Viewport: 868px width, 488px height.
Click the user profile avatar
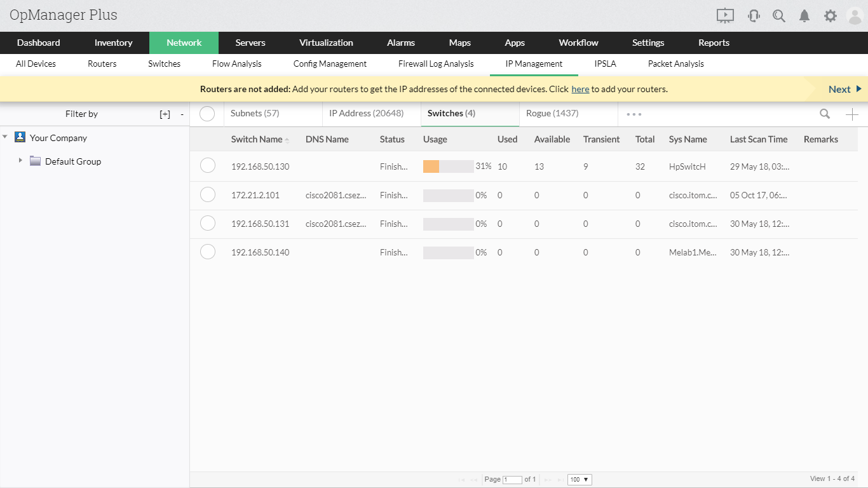[855, 16]
